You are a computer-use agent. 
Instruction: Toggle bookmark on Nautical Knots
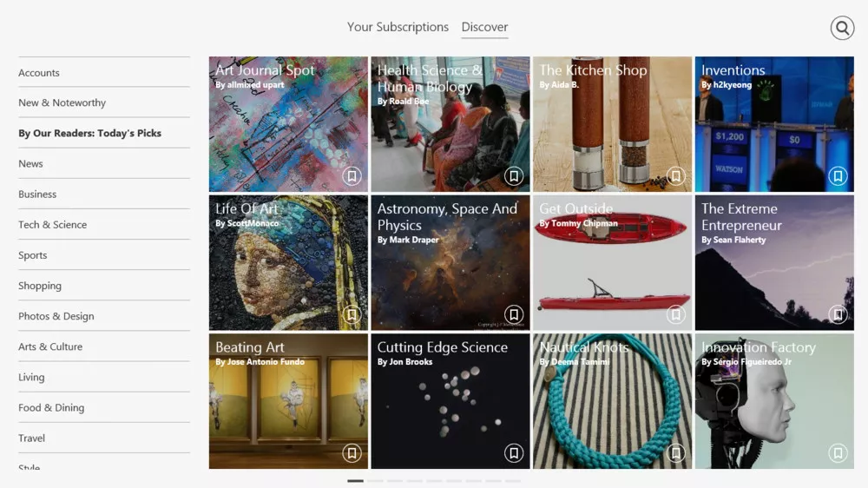pyautogui.click(x=676, y=453)
